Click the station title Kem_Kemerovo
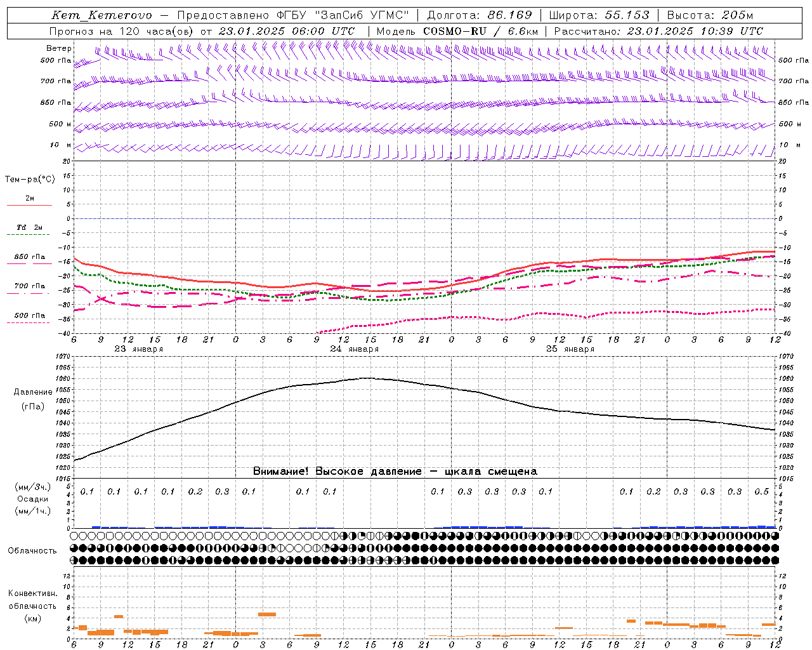The height and width of the screenshot is (650, 812). click(101, 15)
